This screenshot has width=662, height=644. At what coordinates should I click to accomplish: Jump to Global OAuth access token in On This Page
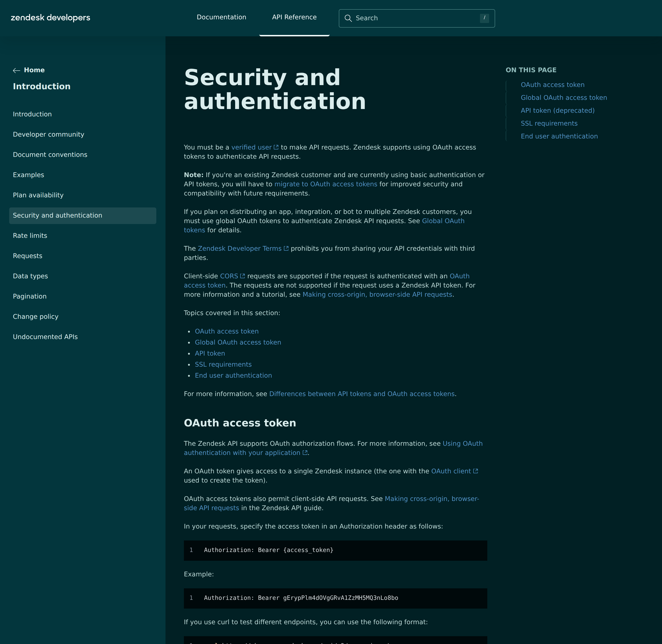pos(564,98)
